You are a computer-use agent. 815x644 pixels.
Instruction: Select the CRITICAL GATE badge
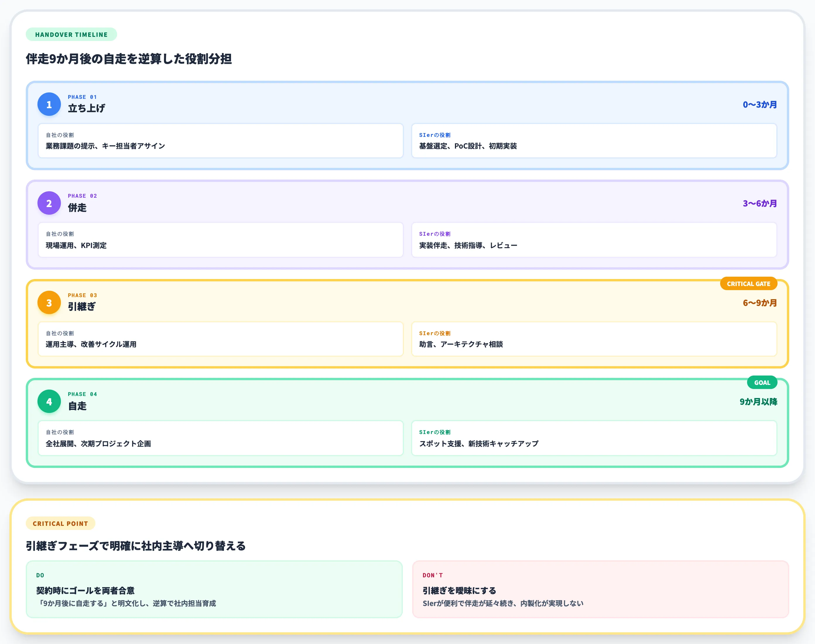[749, 283]
